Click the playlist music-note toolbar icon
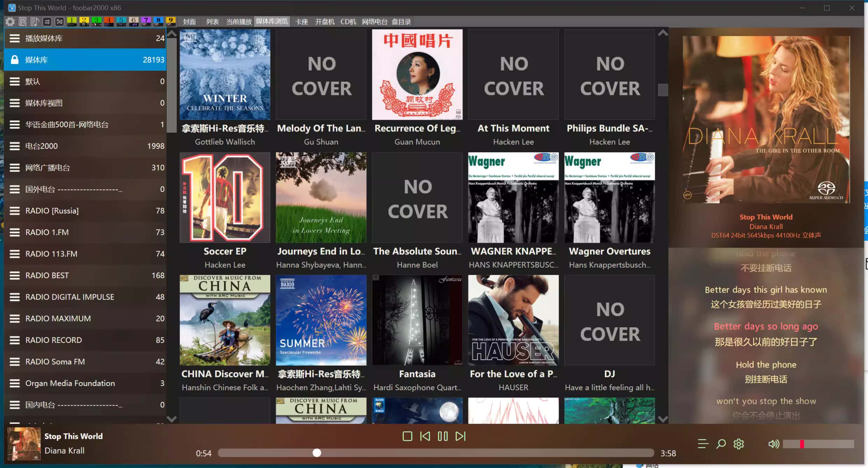This screenshot has width=868, height=468. (x=35, y=22)
